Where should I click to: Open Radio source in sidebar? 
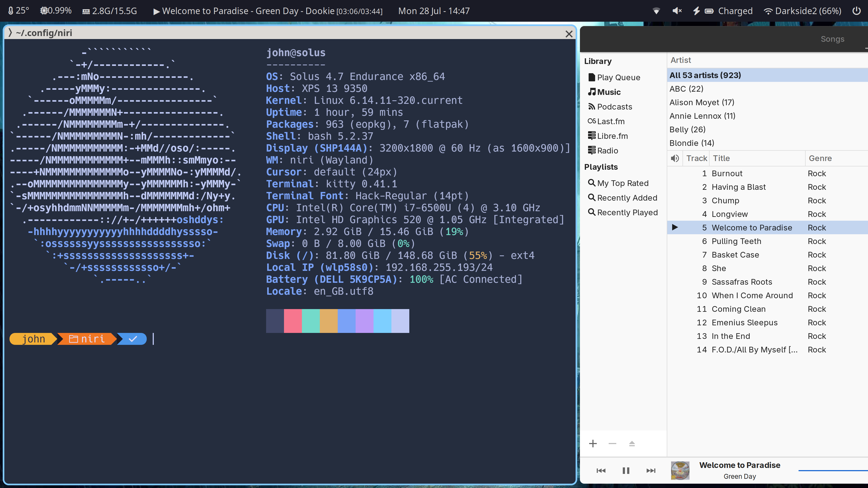coord(603,150)
